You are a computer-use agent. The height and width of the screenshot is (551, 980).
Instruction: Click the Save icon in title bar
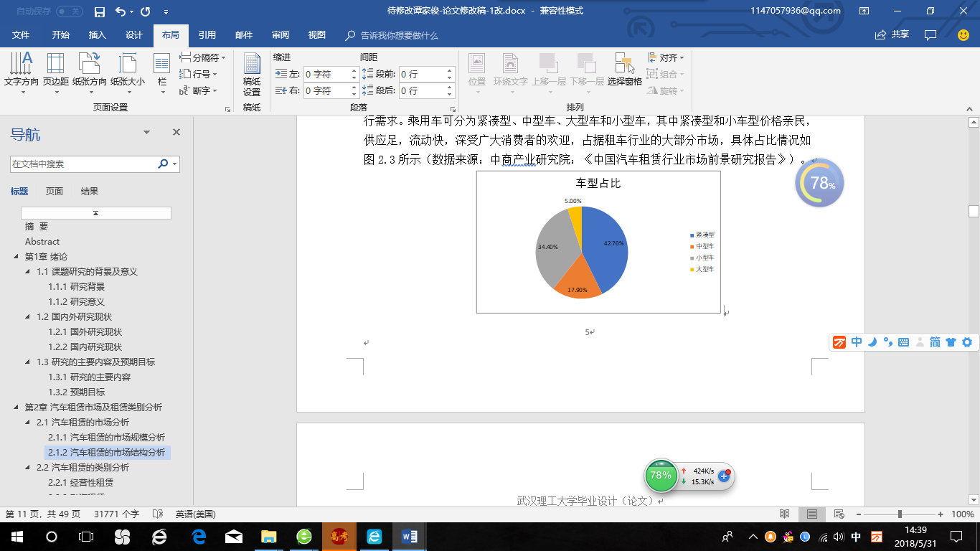[100, 11]
